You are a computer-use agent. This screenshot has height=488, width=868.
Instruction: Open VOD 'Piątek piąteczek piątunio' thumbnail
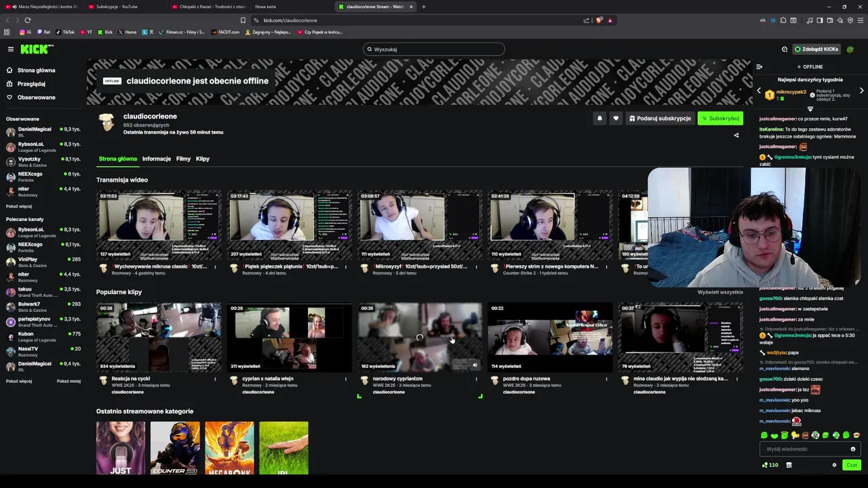[289, 226]
